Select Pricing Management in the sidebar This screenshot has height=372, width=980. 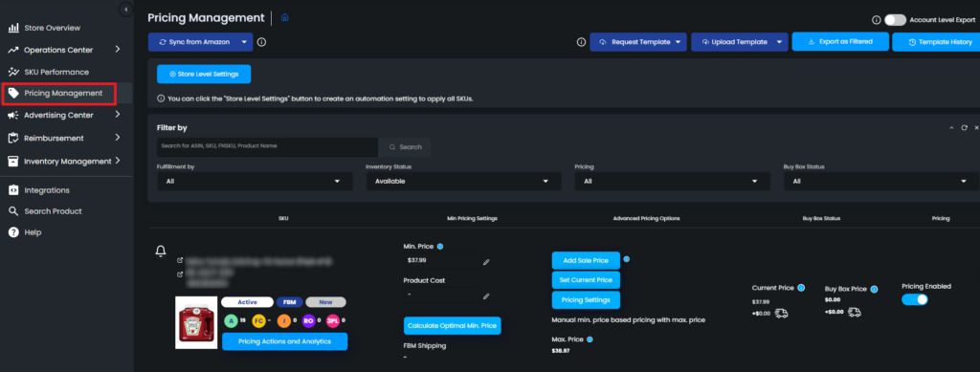(x=63, y=93)
